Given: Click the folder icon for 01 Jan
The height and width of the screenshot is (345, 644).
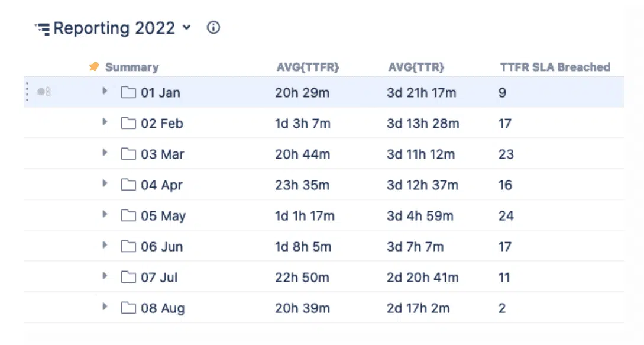Looking at the screenshot, I should pyautogui.click(x=128, y=92).
